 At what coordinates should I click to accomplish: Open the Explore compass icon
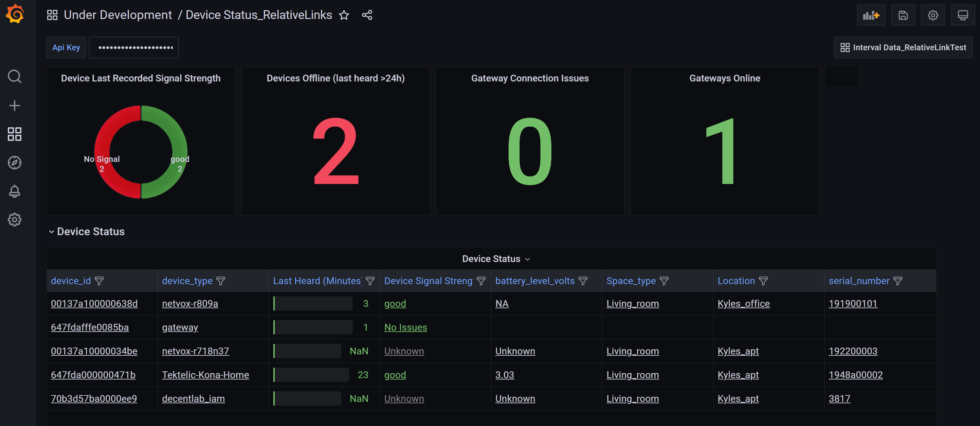pos(15,162)
